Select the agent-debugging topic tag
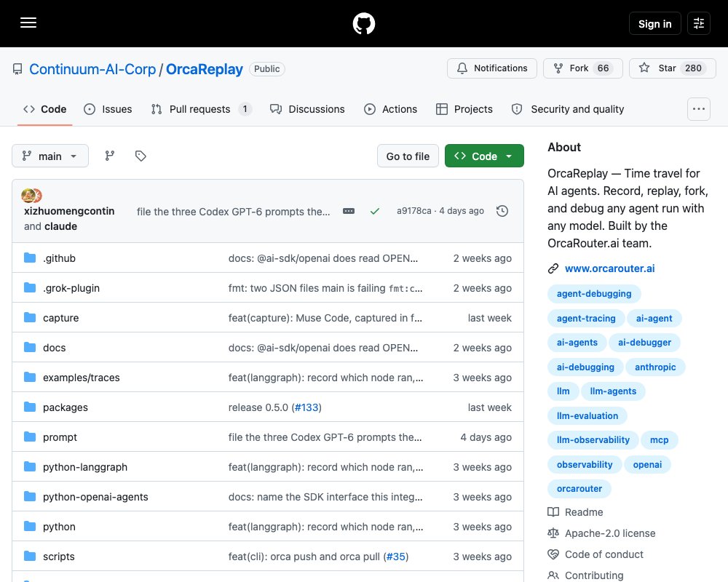The width and height of the screenshot is (728, 582). coord(594,294)
